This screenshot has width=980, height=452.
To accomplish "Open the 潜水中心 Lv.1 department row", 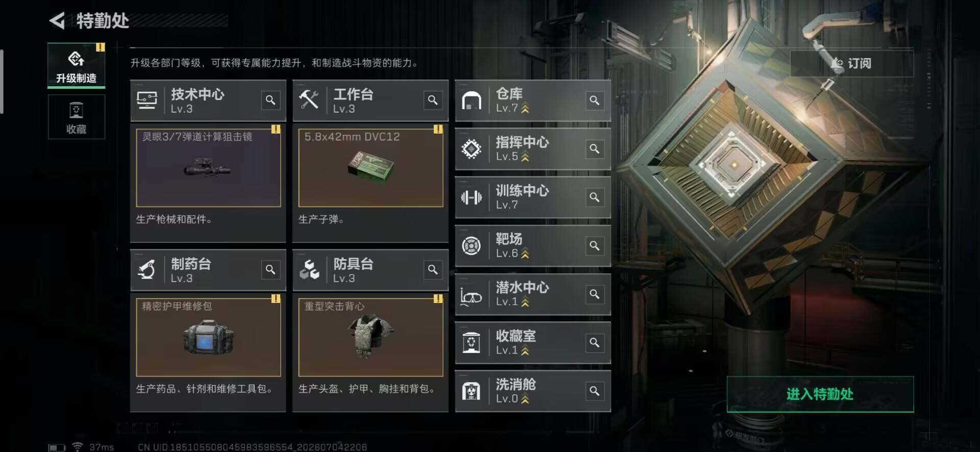I will (533, 294).
